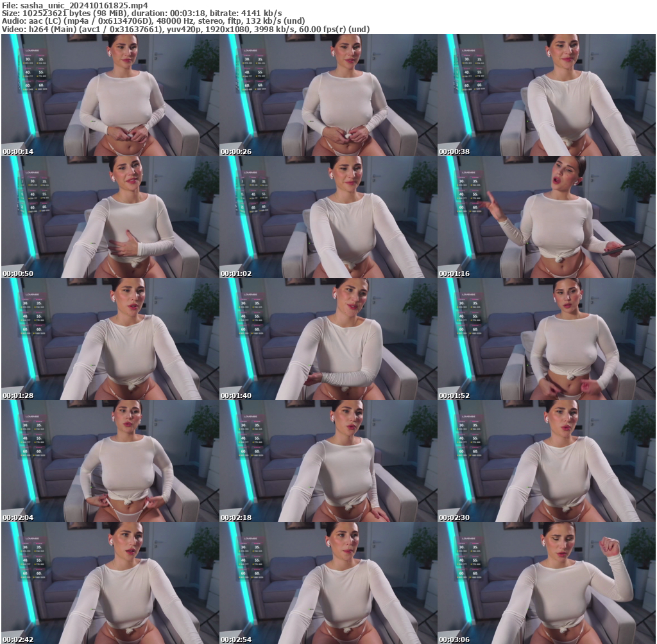Open the frame labeled 00:00:50
This screenshot has height=644, width=657.
pyautogui.click(x=110, y=217)
